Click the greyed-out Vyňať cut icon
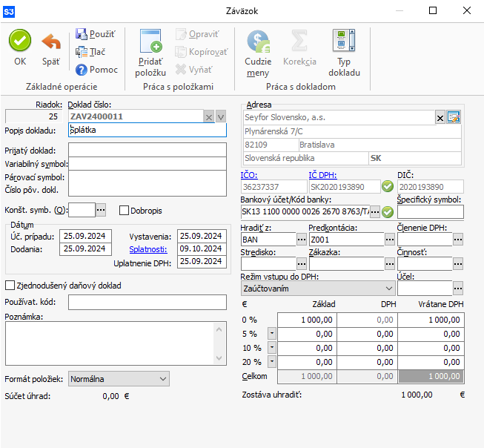484x448 pixels. click(x=181, y=70)
